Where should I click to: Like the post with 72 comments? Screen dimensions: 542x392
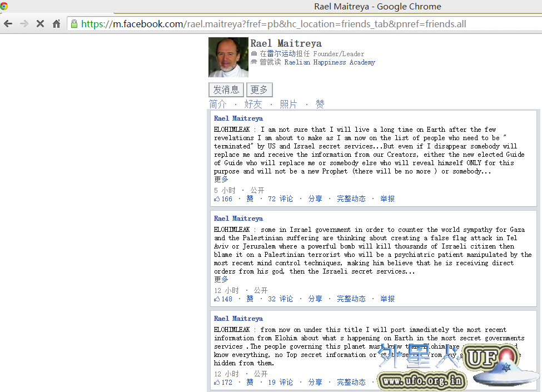pyautogui.click(x=250, y=199)
